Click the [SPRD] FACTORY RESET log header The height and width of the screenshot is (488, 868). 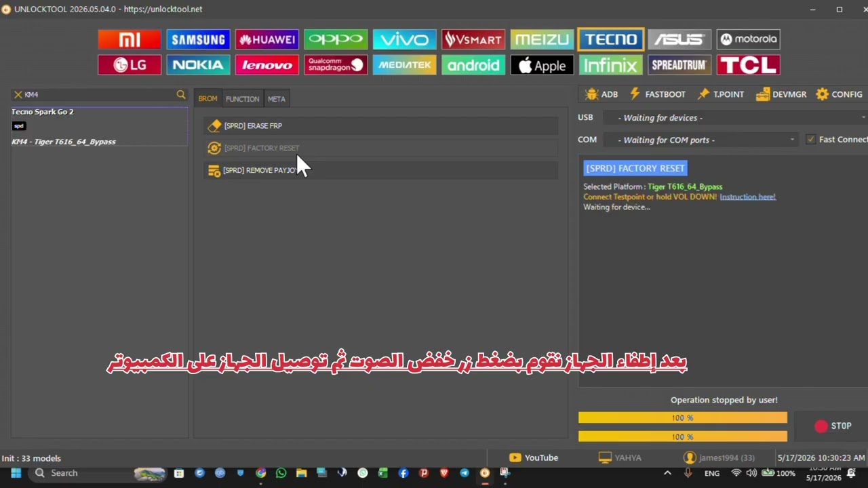(635, 168)
